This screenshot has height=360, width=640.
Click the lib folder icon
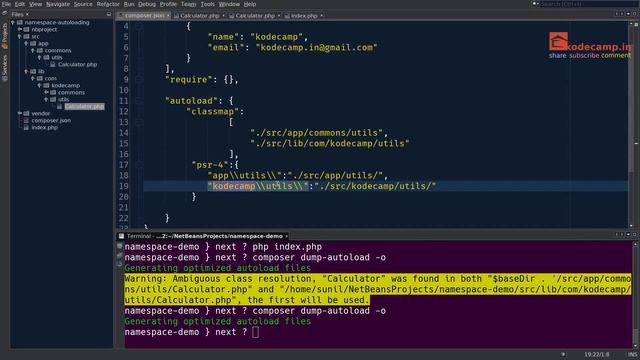coord(33,71)
